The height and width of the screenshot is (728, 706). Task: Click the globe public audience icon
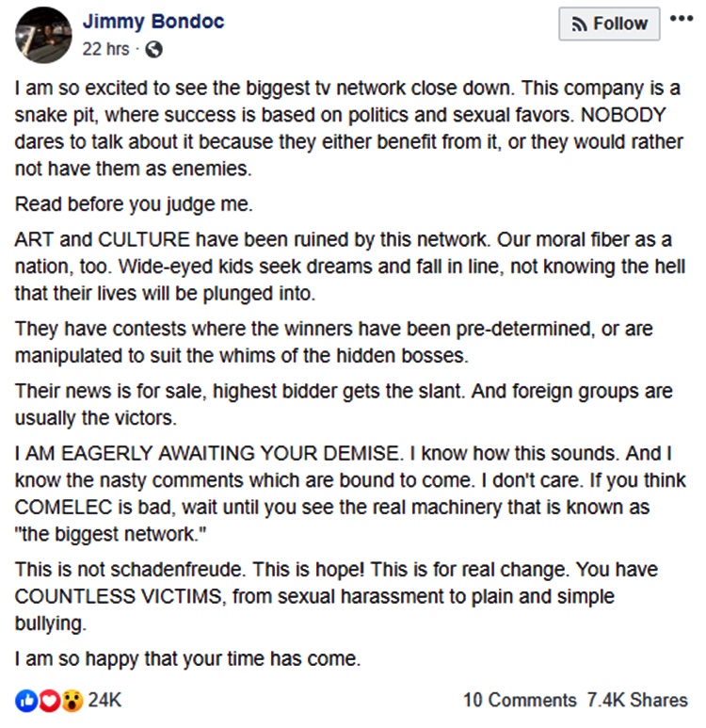(x=154, y=49)
